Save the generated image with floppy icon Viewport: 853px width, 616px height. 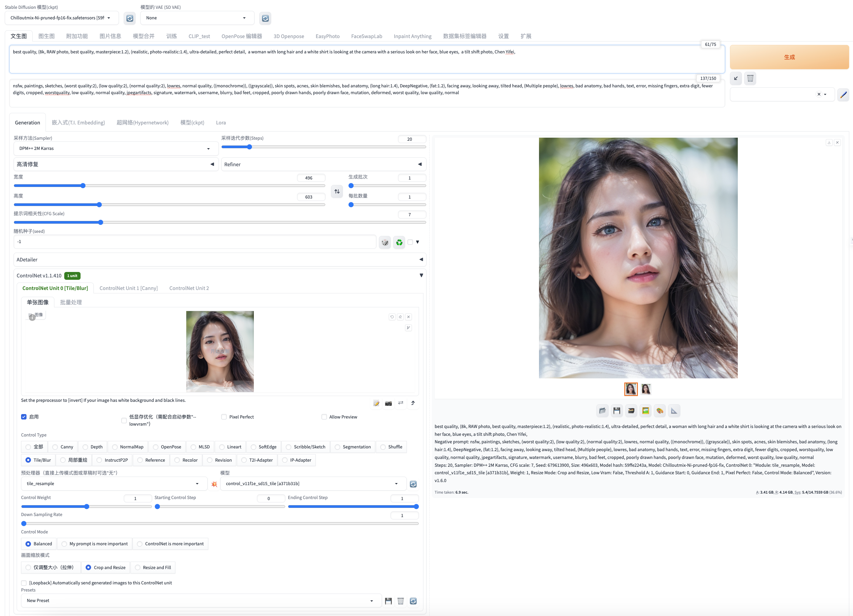[x=617, y=411]
